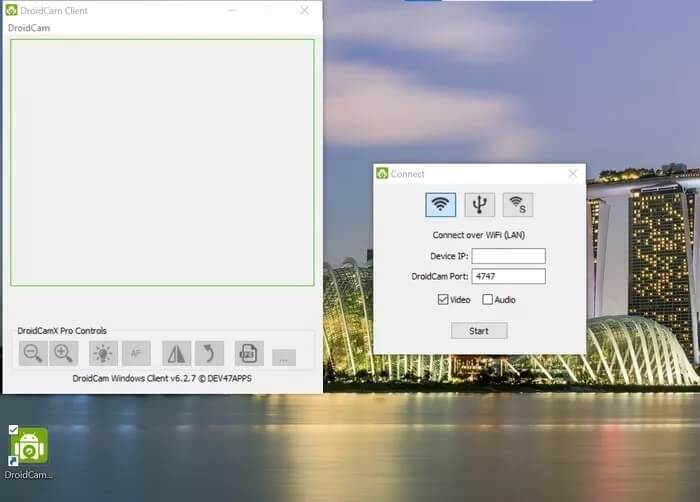Click the rotate video arrow icon
This screenshot has width=700, height=502.
point(209,353)
